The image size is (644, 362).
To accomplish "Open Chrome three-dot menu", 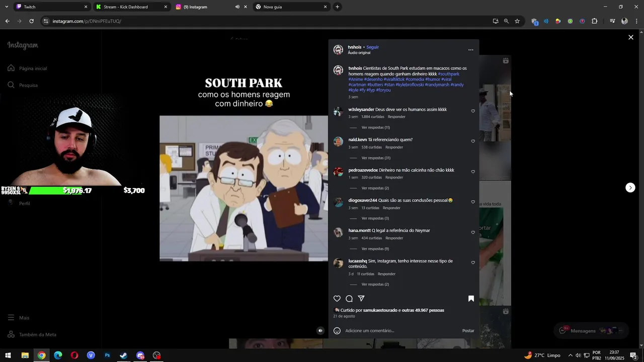I will coord(637,21).
